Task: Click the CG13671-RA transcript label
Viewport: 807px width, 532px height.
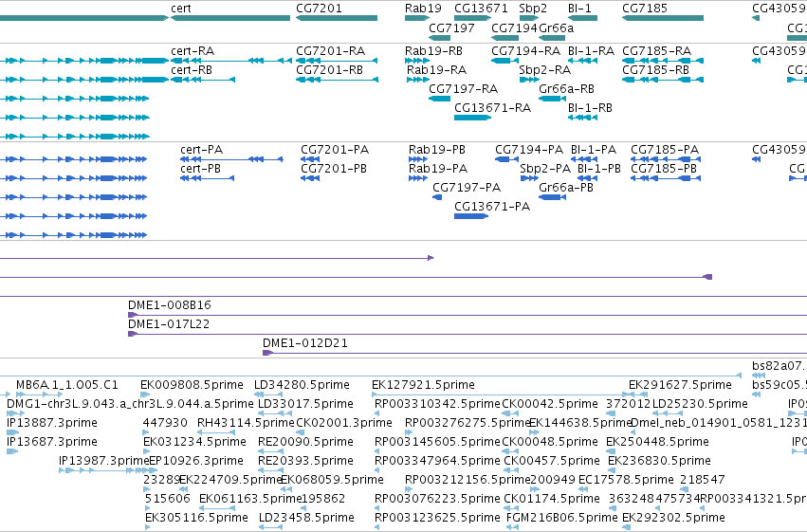Action: click(x=492, y=108)
